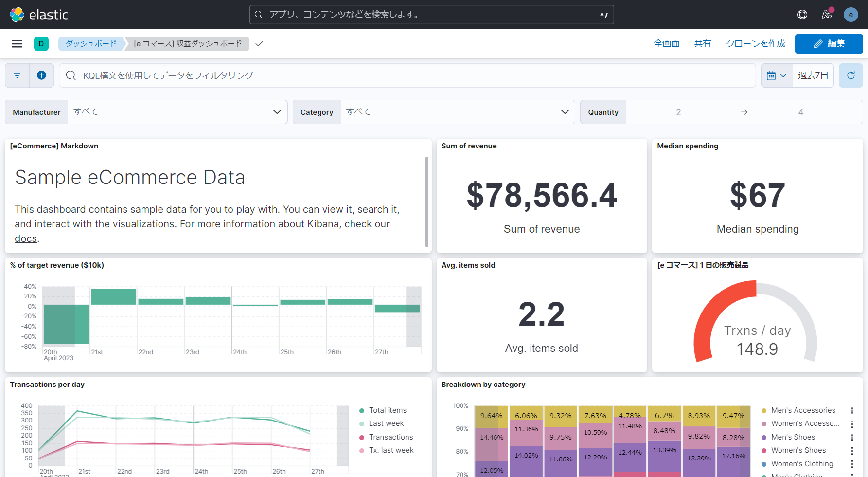Open the filter options menu icon
The image size is (868, 477).
click(17, 75)
